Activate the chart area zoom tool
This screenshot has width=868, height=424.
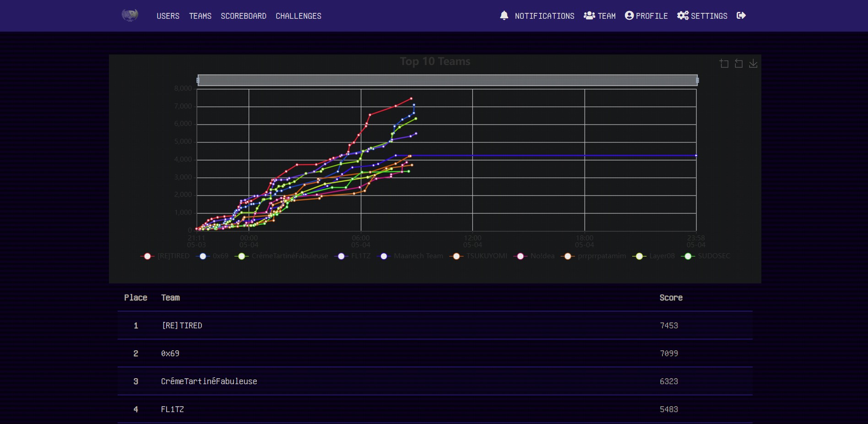click(724, 64)
